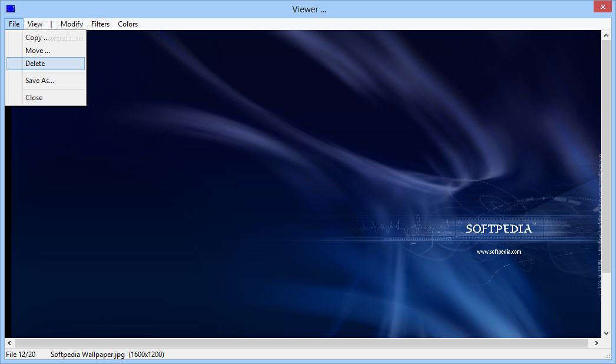Screen dimensions: 616x364
Task: Open the File menu
Action: click(14, 24)
